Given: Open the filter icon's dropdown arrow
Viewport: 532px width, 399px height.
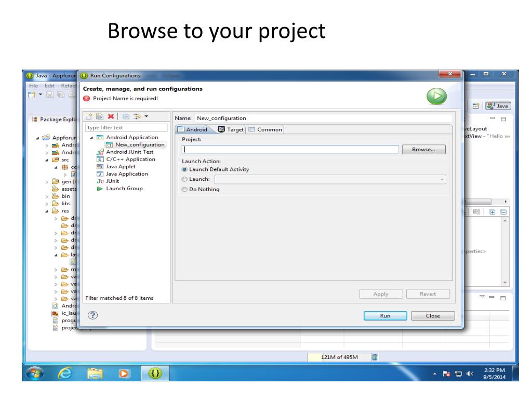Looking at the screenshot, I should tap(146, 116).
